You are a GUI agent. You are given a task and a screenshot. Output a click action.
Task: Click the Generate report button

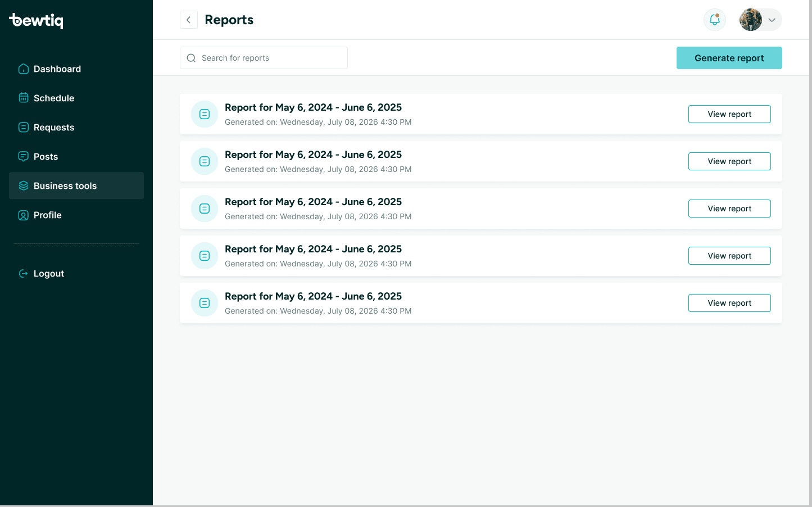coord(729,58)
